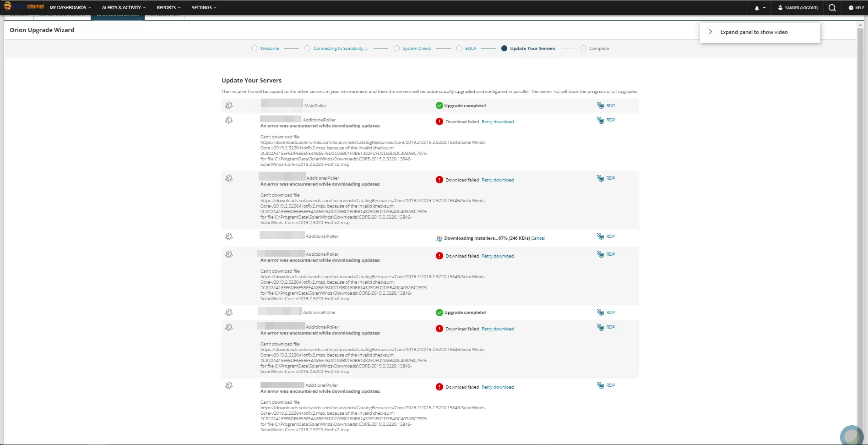Retry download for the fourth failed AdditionalPoller

point(498,329)
